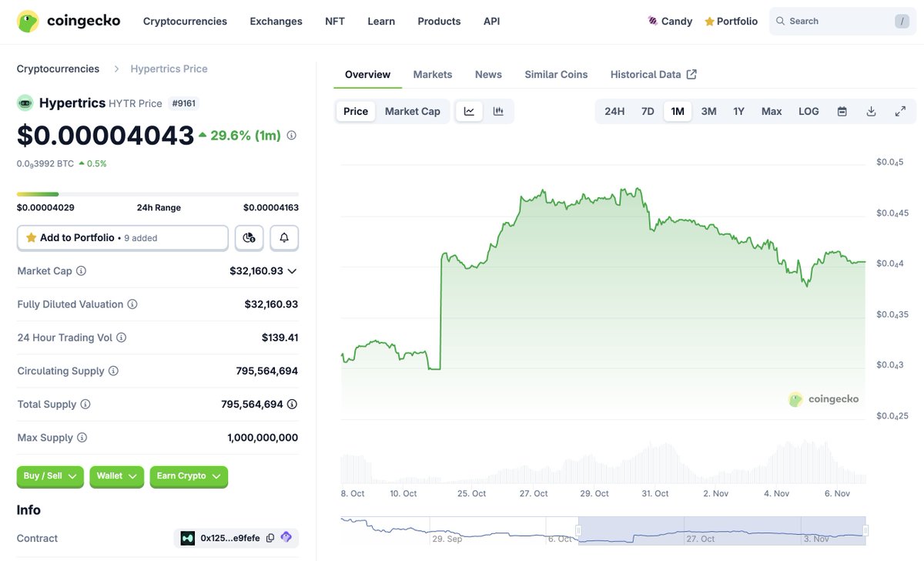Show Market Cap info tooltip icon
Viewport: 924px width, 561px height.
coord(81,271)
